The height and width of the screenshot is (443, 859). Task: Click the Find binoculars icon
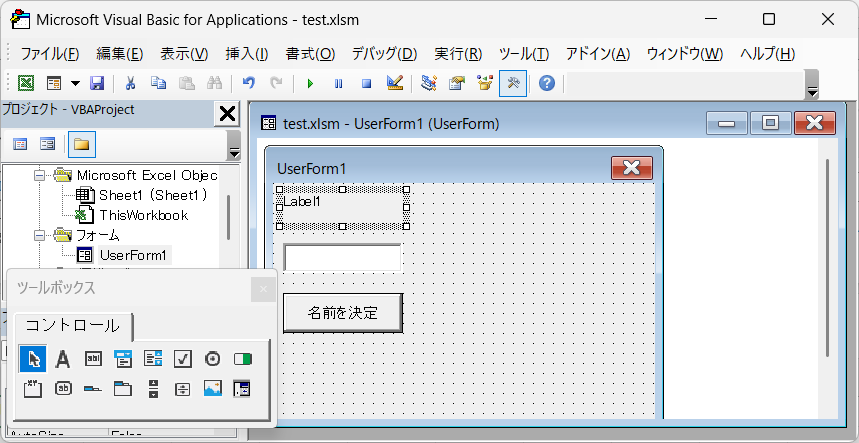[x=214, y=83]
